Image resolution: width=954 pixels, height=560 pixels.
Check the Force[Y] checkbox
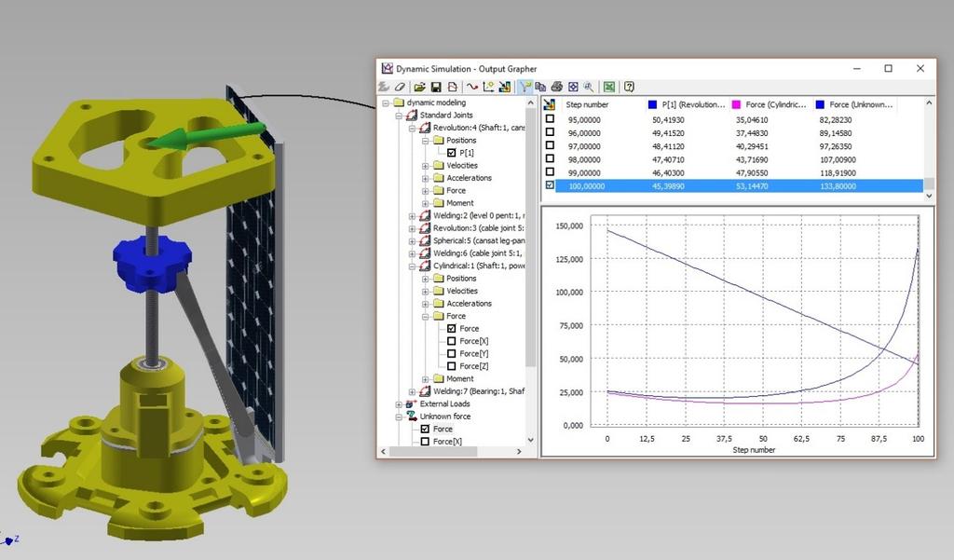tap(452, 354)
